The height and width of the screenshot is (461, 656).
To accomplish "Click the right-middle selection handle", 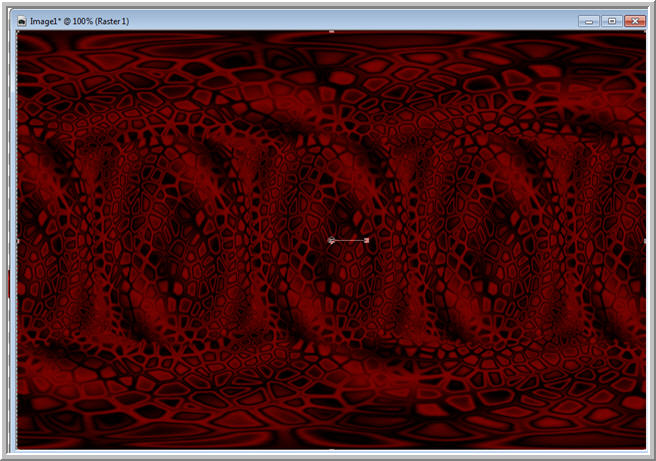I will 645,241.
